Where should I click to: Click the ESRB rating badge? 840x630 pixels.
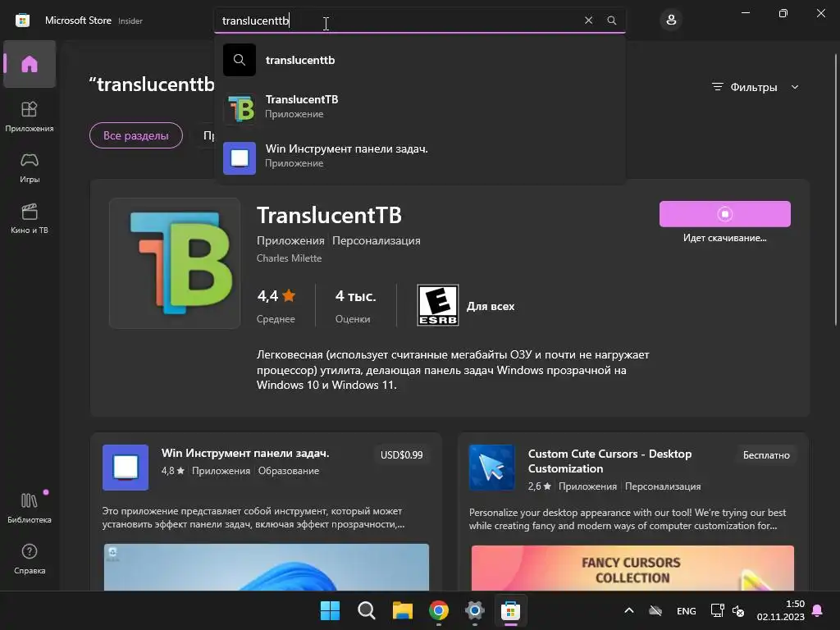[438, 305]
